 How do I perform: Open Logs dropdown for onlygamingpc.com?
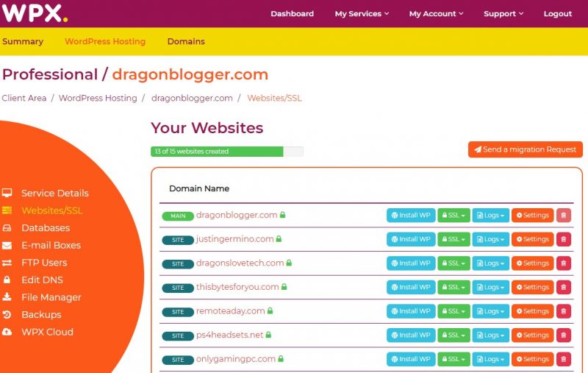(x=490, y=360)
